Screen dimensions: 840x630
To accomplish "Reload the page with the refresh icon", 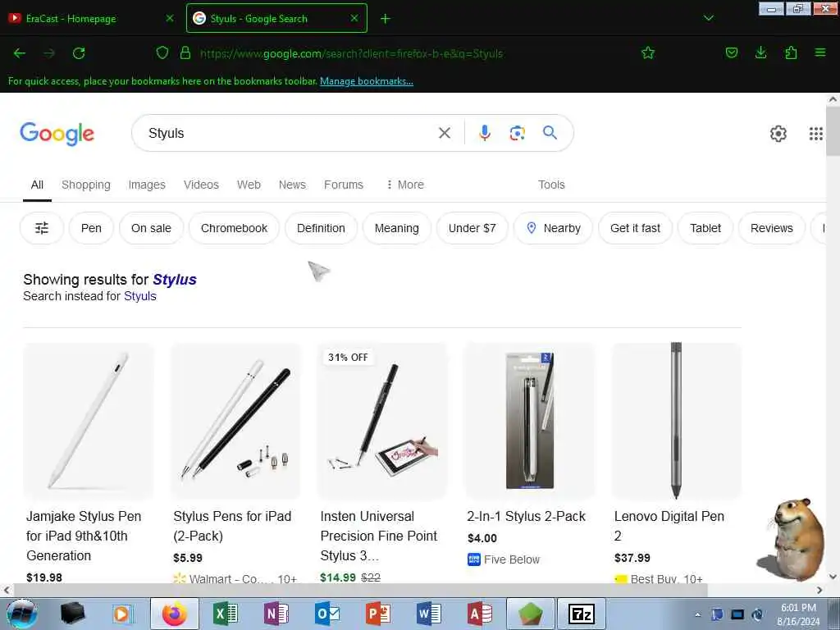I will pyautogui.click(x=79, y=53).
